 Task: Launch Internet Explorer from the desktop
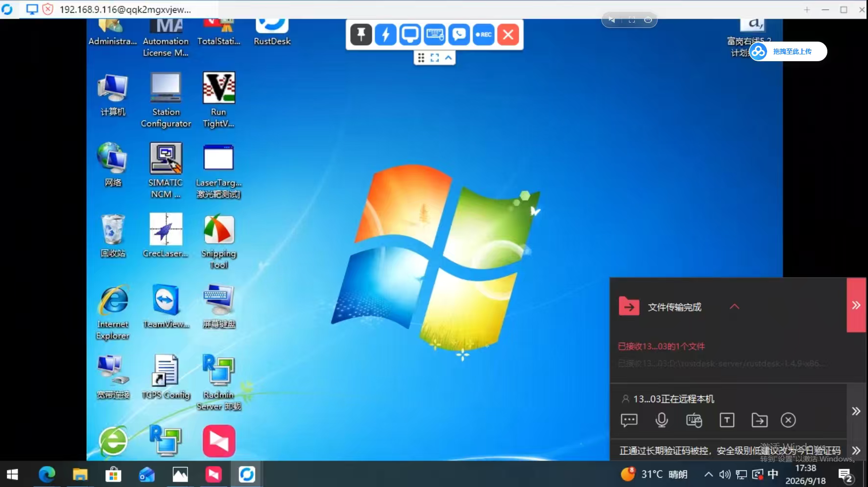[113, 312]
